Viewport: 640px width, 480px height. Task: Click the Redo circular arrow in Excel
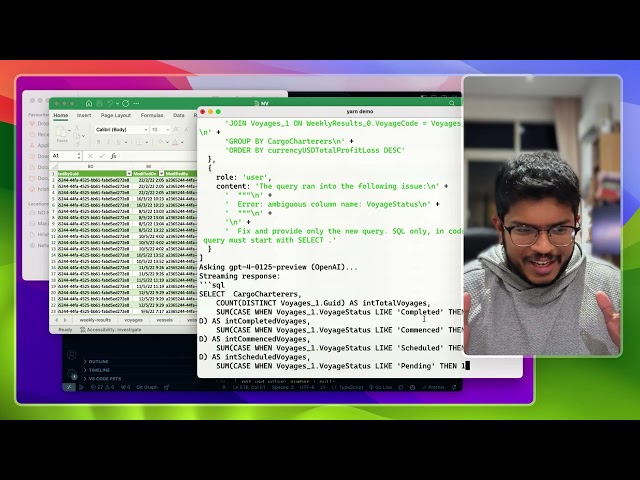pyautogui.click(x=125, y=104)
